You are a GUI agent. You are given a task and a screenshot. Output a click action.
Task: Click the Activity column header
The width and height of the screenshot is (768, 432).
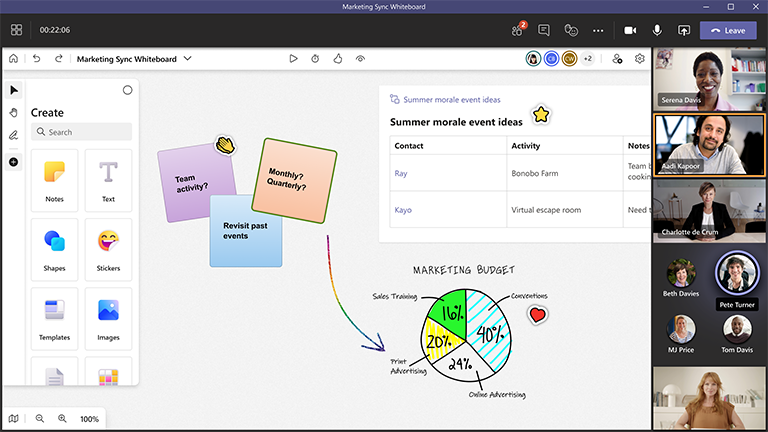point(565,145)
